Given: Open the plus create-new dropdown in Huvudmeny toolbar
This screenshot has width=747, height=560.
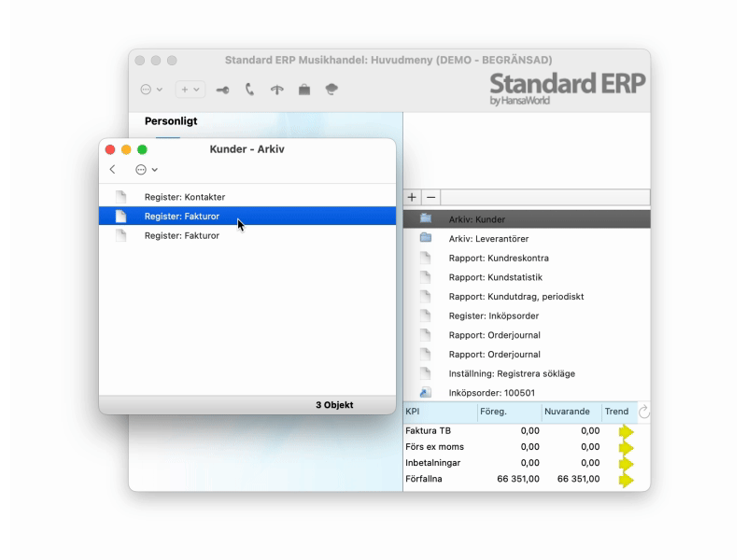Looking at the screenshot, I should (x=190, y=90).
